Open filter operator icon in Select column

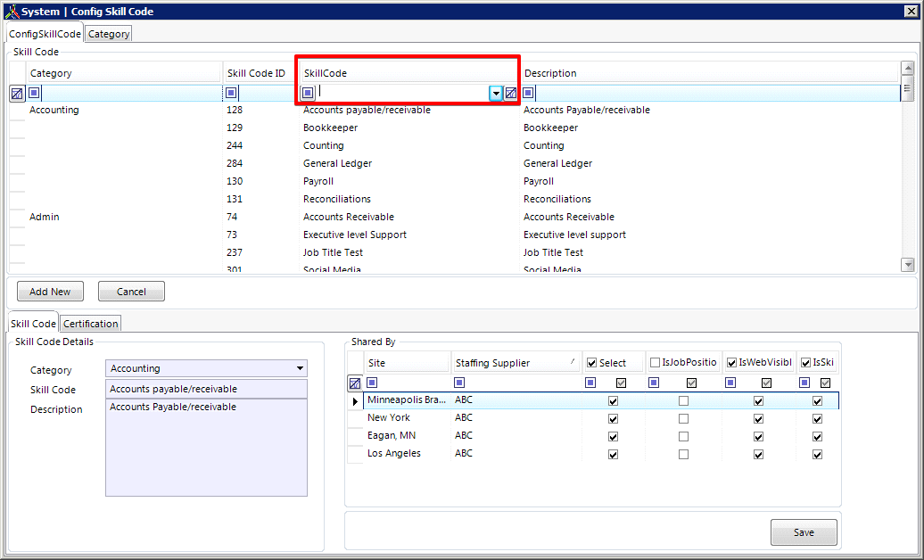pos(590,383)
